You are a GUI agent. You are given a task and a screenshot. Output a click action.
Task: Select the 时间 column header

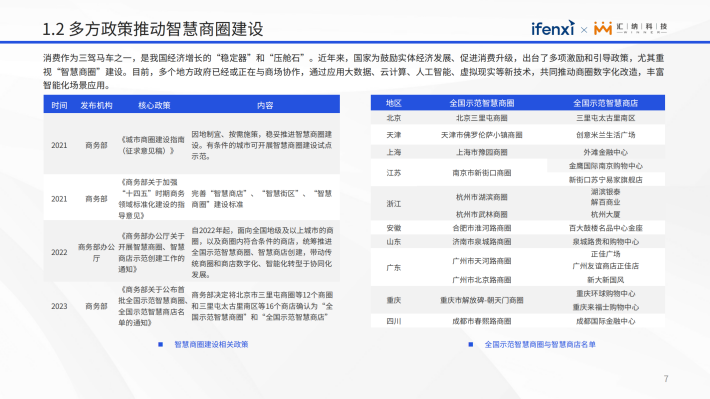(x=59, y=106)
